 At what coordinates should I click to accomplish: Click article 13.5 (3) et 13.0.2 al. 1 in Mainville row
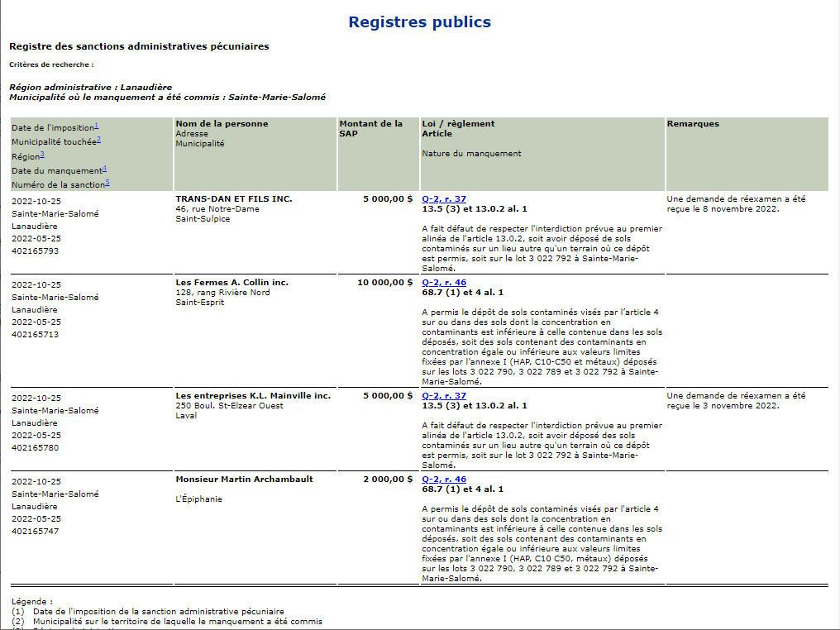coord(474,406)
